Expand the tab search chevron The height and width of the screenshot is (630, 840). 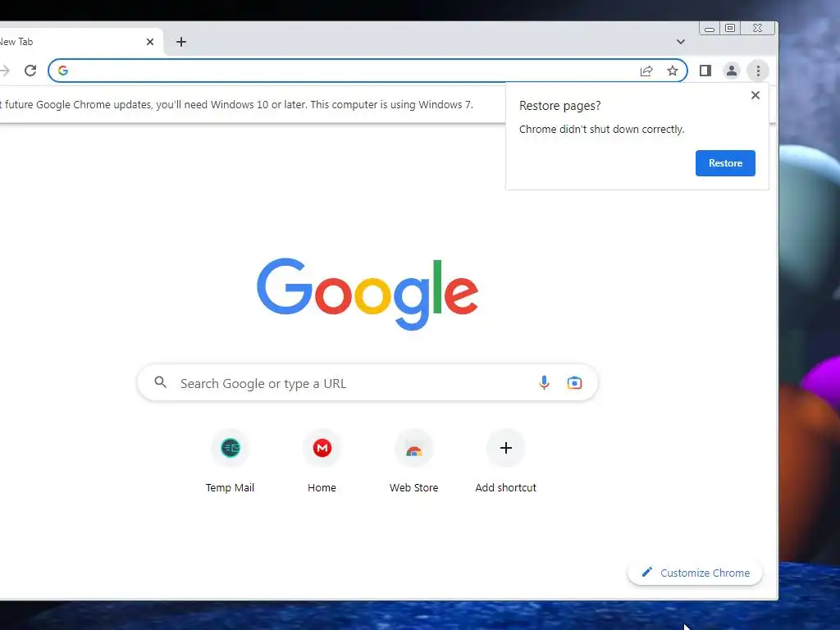point(680,42)
